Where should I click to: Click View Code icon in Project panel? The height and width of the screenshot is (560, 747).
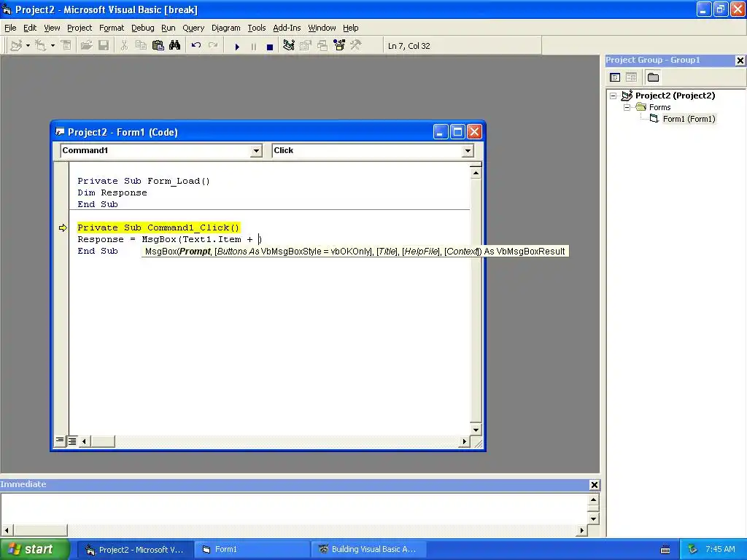[x=615, y=77]
